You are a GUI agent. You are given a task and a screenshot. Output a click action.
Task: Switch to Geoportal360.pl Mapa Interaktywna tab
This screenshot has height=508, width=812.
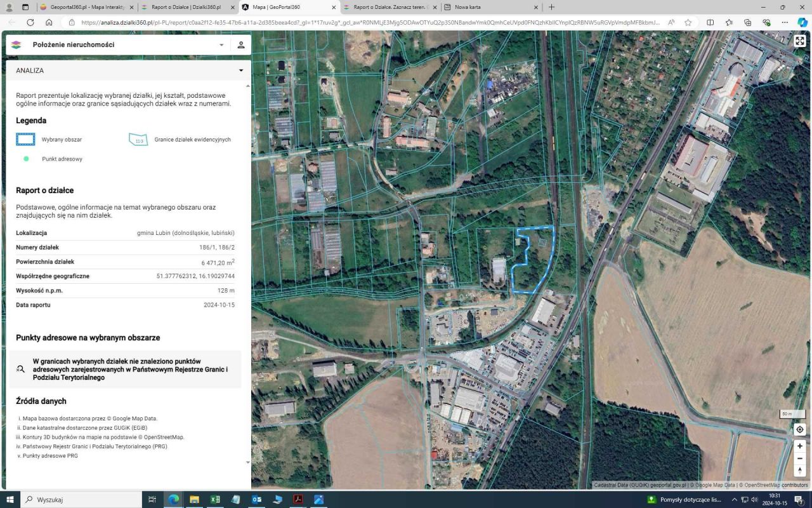click(86, 7)
